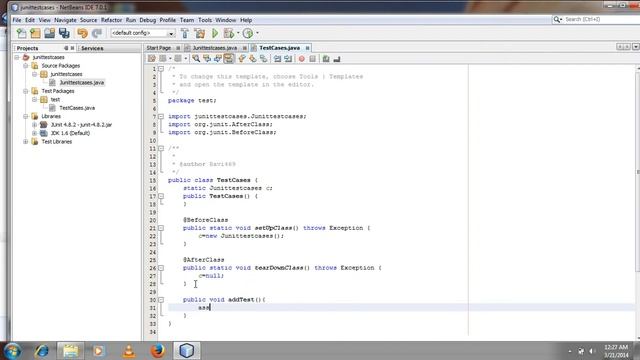Go to next bookmark
Image resolution: width=640 pixels, height=360 pixels.
click(x=253, y=59)
